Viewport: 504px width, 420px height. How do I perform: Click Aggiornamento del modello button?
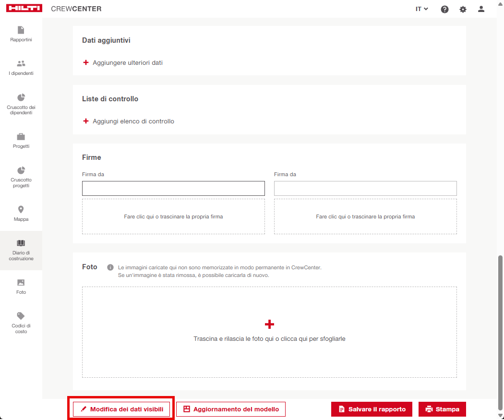(x=231, y=409)
